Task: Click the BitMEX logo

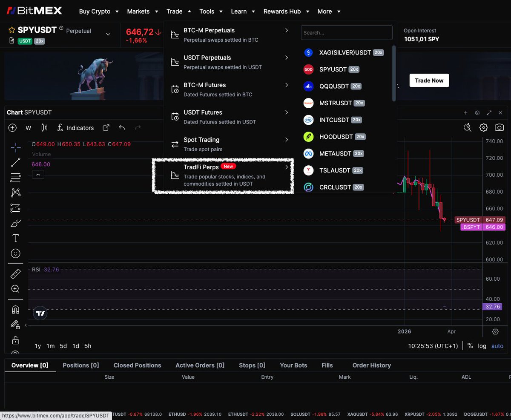Action: (x=35, y=11)
